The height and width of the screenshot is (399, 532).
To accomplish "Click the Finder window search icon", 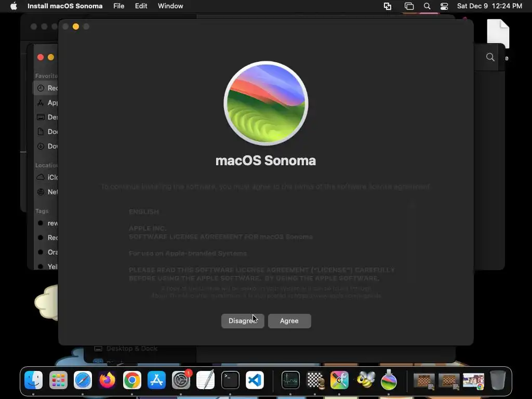I will coord(490,57).
